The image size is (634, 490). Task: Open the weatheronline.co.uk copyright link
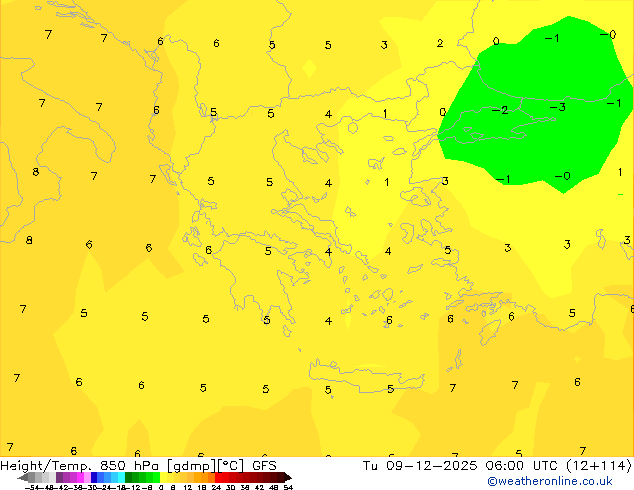tap(550, 481)
